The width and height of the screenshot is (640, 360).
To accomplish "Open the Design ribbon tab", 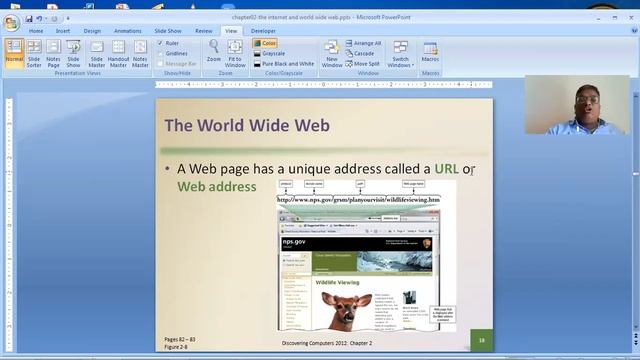I will (92, 31).
